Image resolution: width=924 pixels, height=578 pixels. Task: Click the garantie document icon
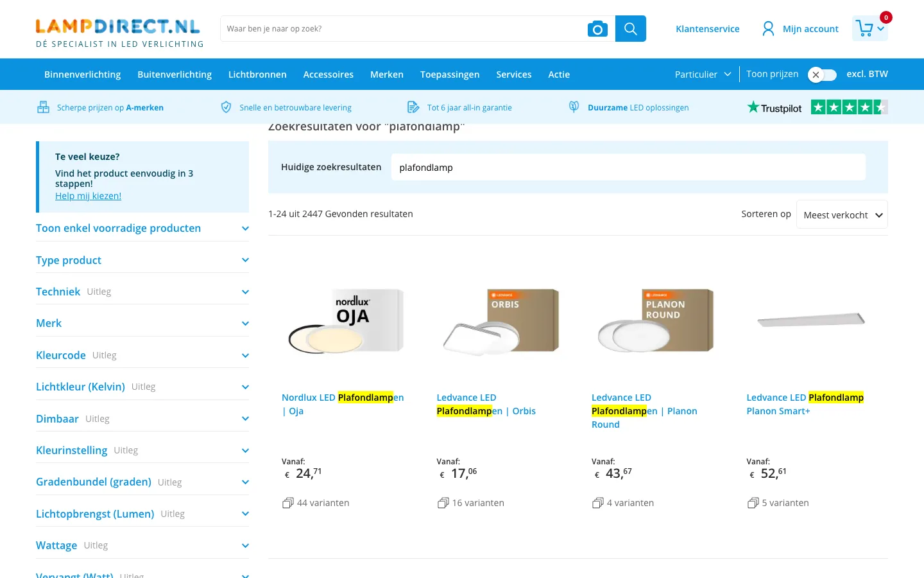[413, 107]
